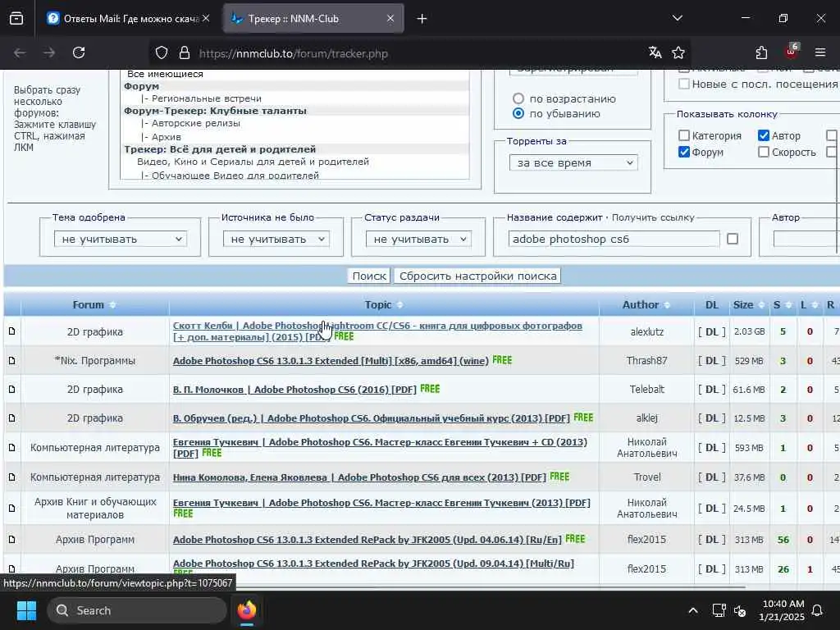This screenshot has height=630, width=840.
Task: Click the translate page icon
Action: (x=655, y=52)
